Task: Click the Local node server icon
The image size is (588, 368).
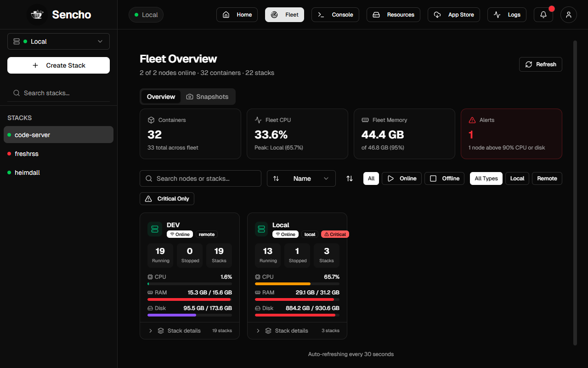Action: click(262, 229)
